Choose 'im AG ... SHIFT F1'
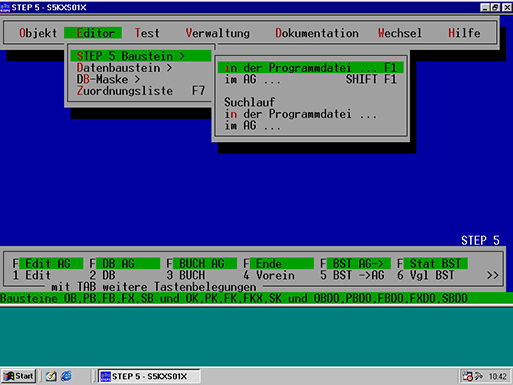 point(310,79)
